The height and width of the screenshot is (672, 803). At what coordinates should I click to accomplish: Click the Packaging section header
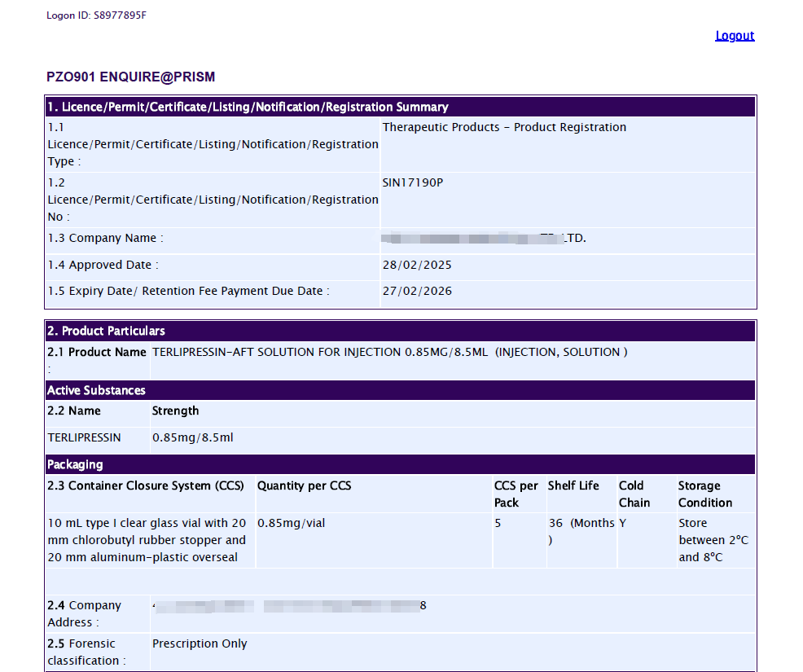75,465
